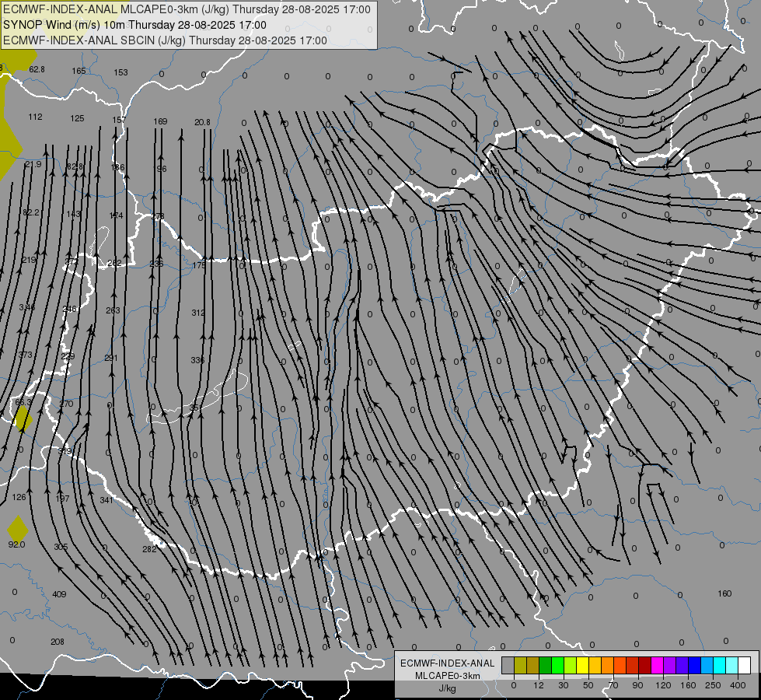Click the map value 165

79,71
